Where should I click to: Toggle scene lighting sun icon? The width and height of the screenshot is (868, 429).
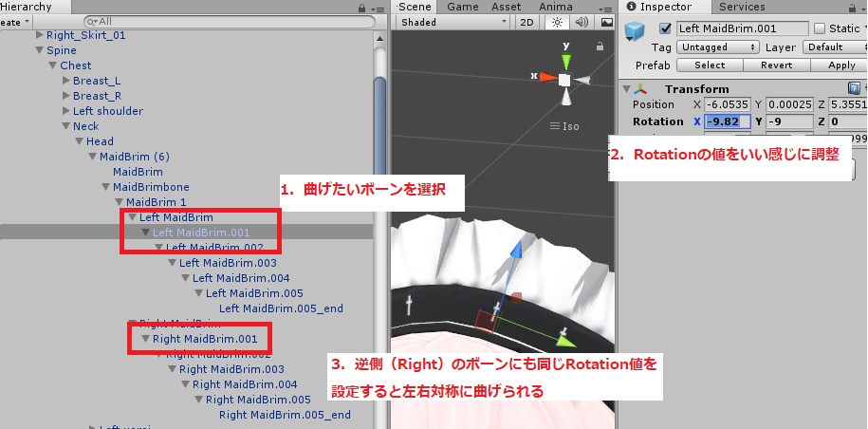(557, 22)
